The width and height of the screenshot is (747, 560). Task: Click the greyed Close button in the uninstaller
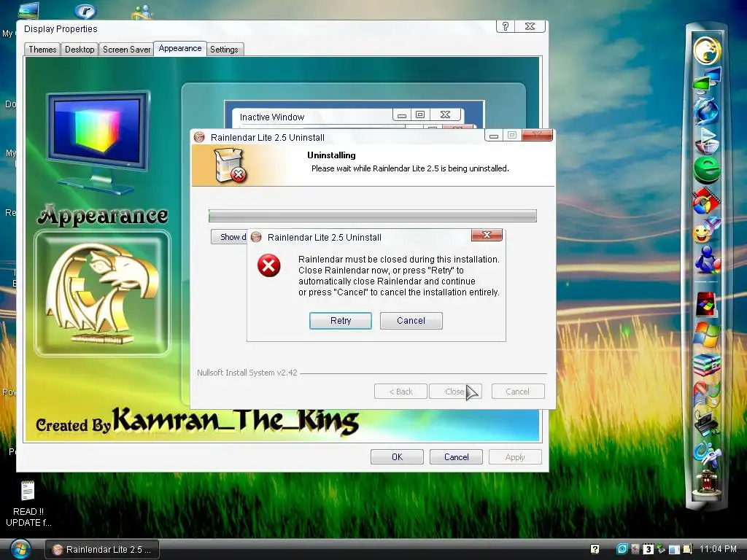[x=455, y=392]
